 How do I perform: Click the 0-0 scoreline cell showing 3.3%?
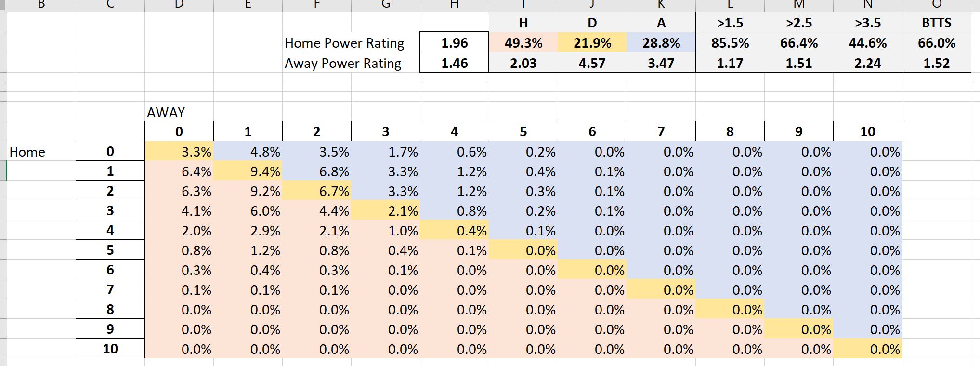[x=179, y=152]
